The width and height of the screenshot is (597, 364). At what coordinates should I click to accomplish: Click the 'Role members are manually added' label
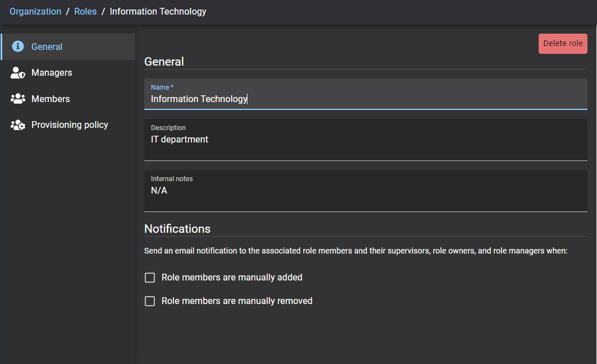pos(232,278)
